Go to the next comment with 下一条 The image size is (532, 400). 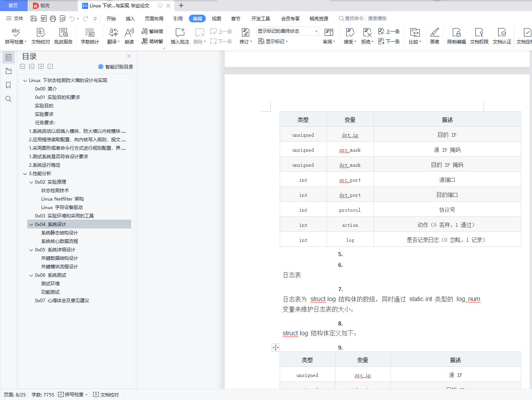tap(221, 42)
